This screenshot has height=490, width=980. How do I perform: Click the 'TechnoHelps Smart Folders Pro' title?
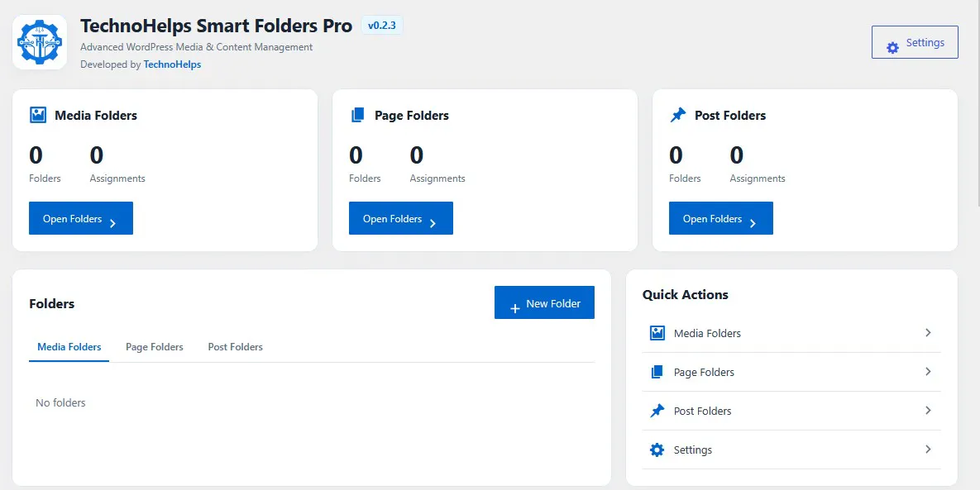point(216,26)
